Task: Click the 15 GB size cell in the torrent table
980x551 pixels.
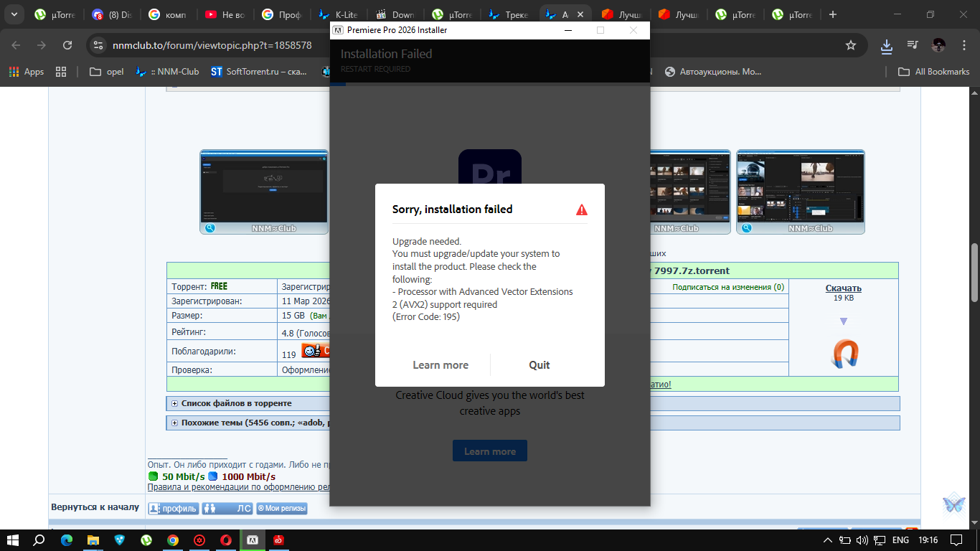Action: click(304, 315)
